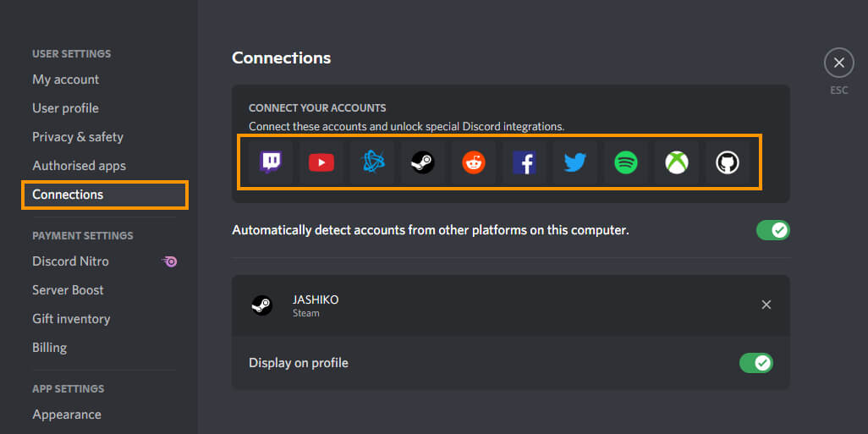Screen dimensions: 868x434
Task: Connect your Twitch account
Action: click(x=271, y=162)
